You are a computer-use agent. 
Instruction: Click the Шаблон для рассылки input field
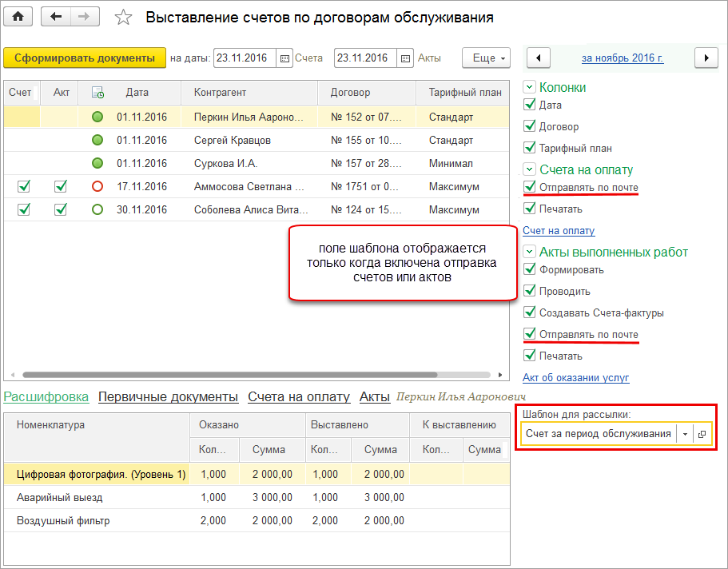(599, 434)
